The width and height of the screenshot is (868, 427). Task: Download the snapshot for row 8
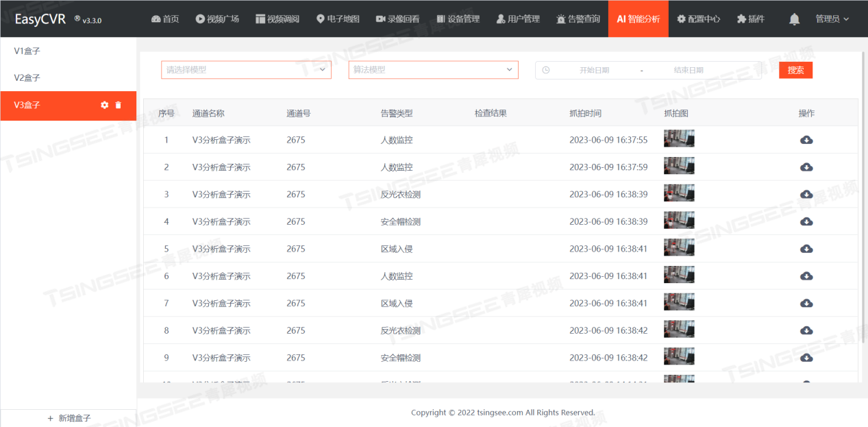(x=806, y=330)
